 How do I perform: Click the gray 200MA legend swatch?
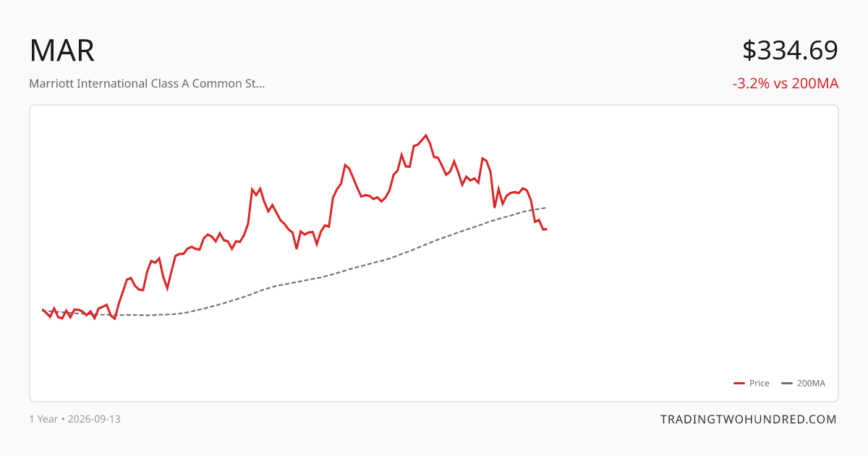pyautogui.click(x=788, y=384)
